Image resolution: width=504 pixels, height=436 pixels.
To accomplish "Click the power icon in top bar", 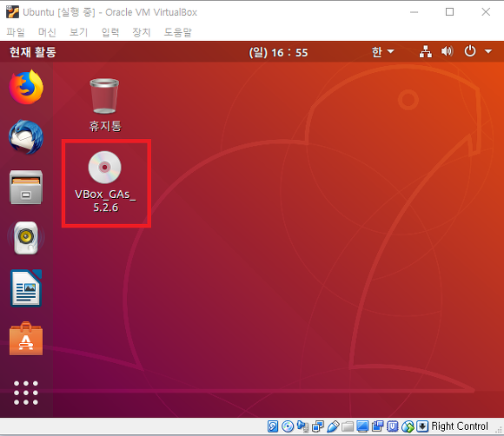I will pos(470,51).
